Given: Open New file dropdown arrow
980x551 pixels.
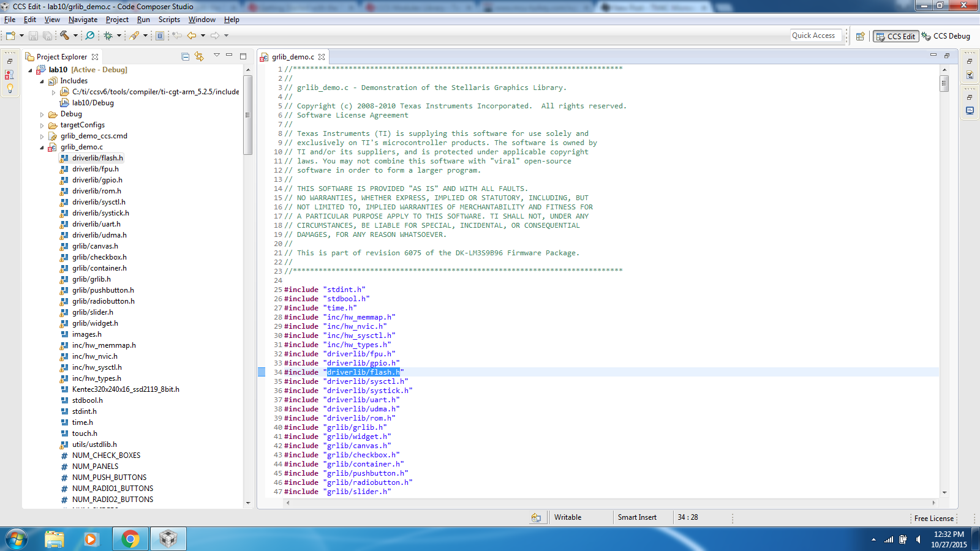Looking at the screenshot, I should pyautogui.click(x=21, y=36).
